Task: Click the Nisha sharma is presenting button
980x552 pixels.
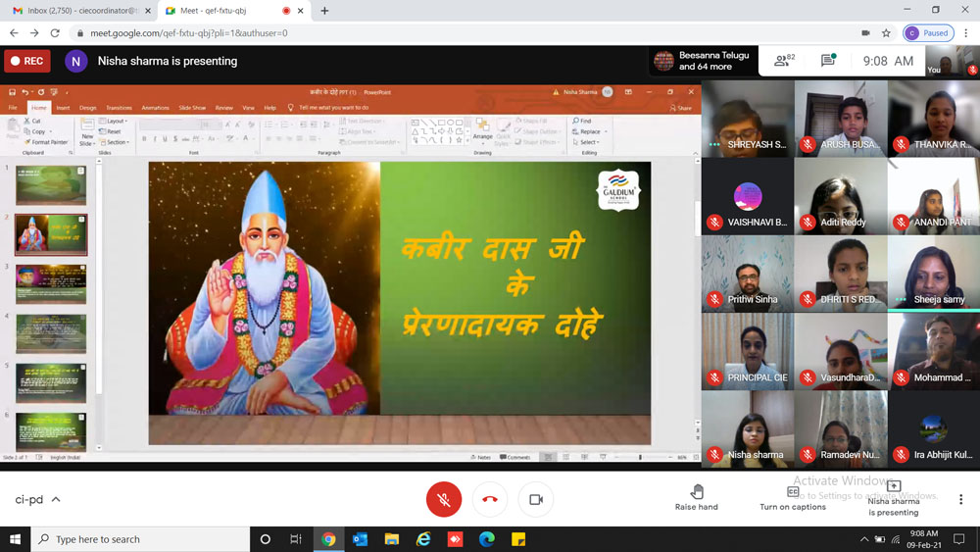Action: pos(893,498)
